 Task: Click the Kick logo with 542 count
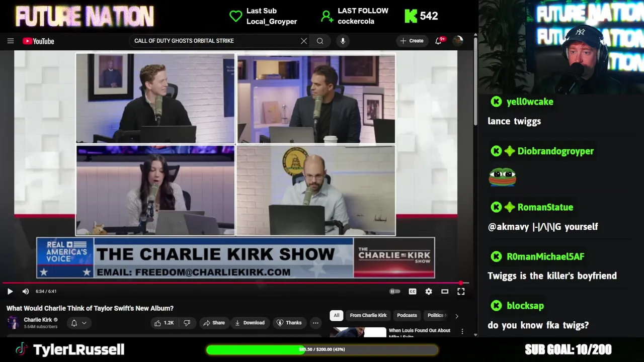(x=411, y=16)
